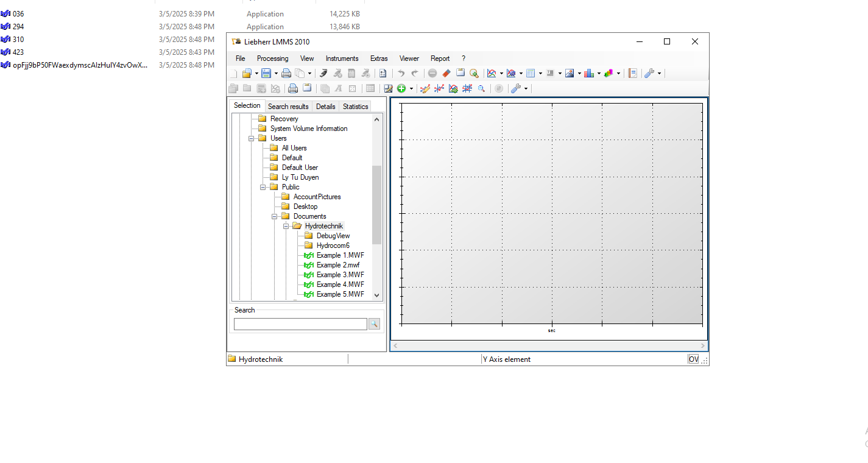
Task: Collapse the Documents folder tree node
Action: click(x=275, y=216)
